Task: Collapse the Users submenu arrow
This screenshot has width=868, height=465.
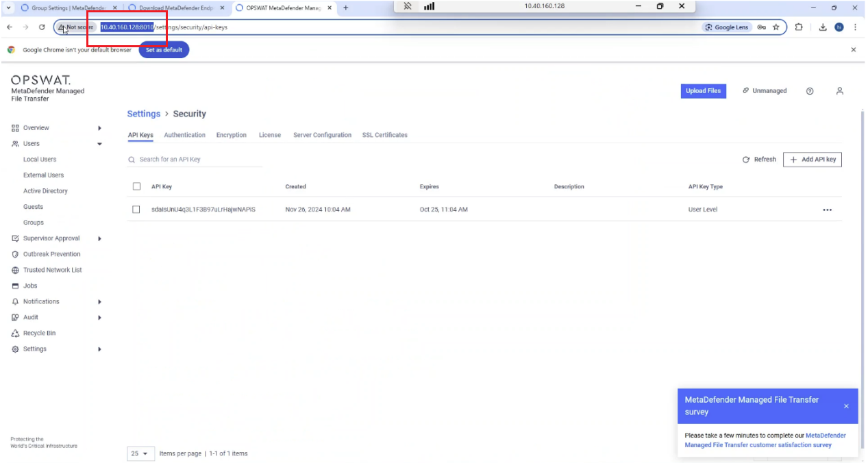Action: point(99,144)
